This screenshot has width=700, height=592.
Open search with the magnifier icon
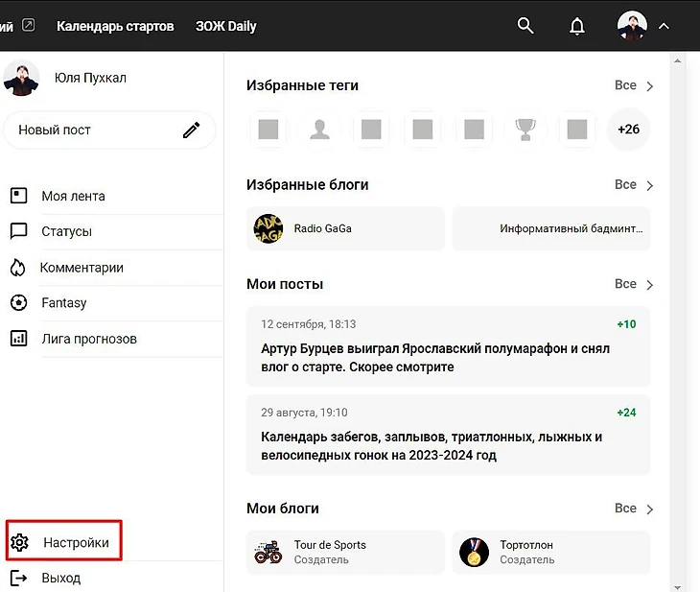click(525, 26)
